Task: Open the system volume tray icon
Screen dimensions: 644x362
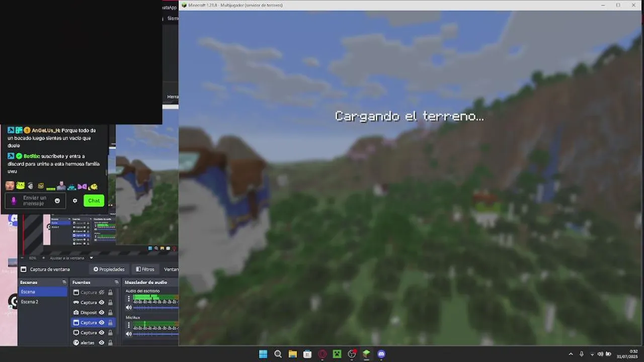Action: pyautogui.click(x=600, y=354)
